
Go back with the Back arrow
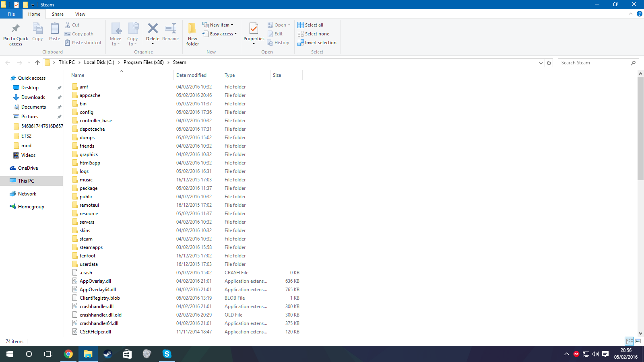point(8,62)
